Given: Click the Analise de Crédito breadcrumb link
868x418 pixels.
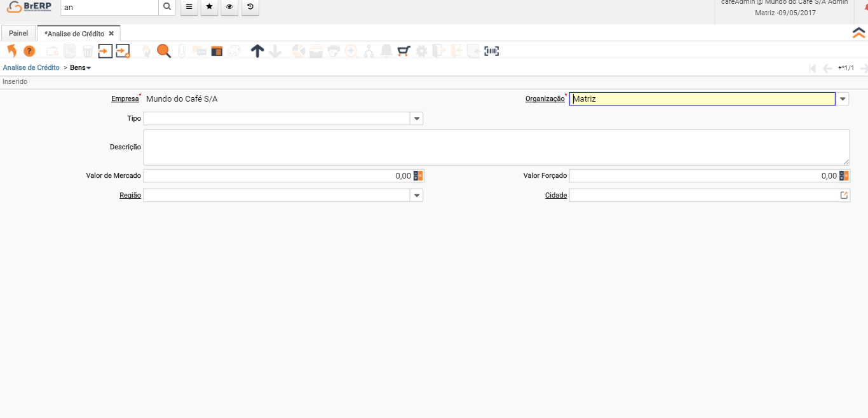Looking at the screenshot, I should 31,67.
